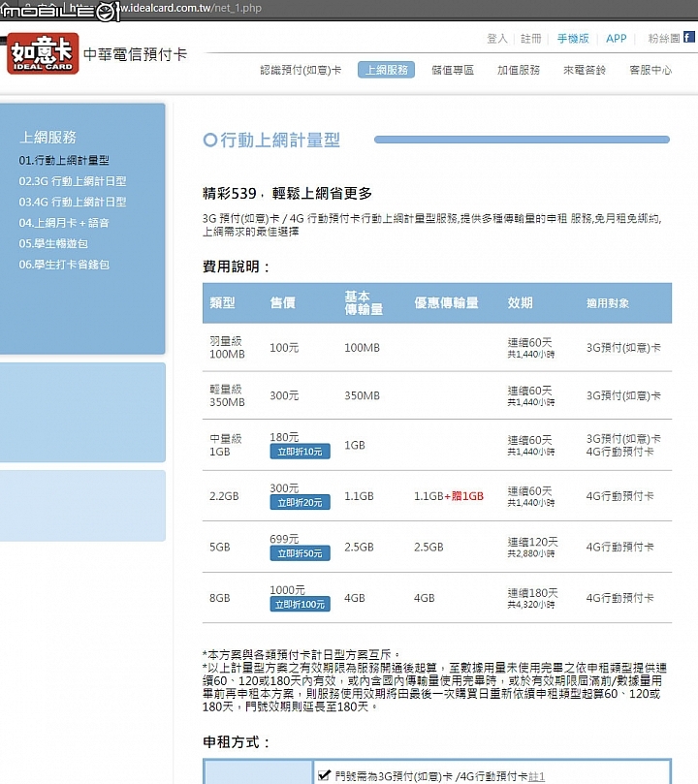Image resolution: width=698 pixels, height=784 pixels.
Task: Go to 客服中心 in the navigation
Action: pos(650,70)
